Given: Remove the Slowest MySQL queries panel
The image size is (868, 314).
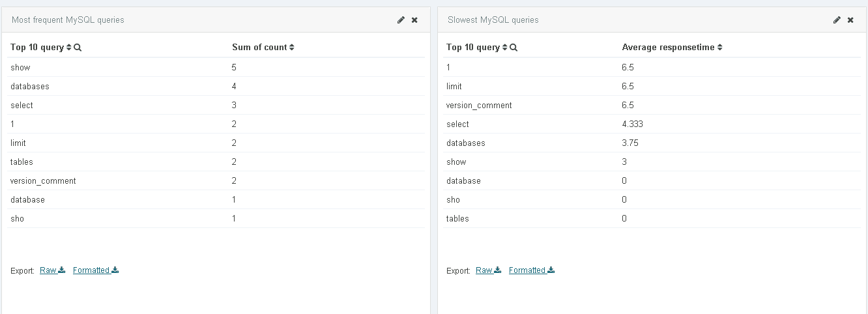Looking at the screenshot, I should point(850,20).
